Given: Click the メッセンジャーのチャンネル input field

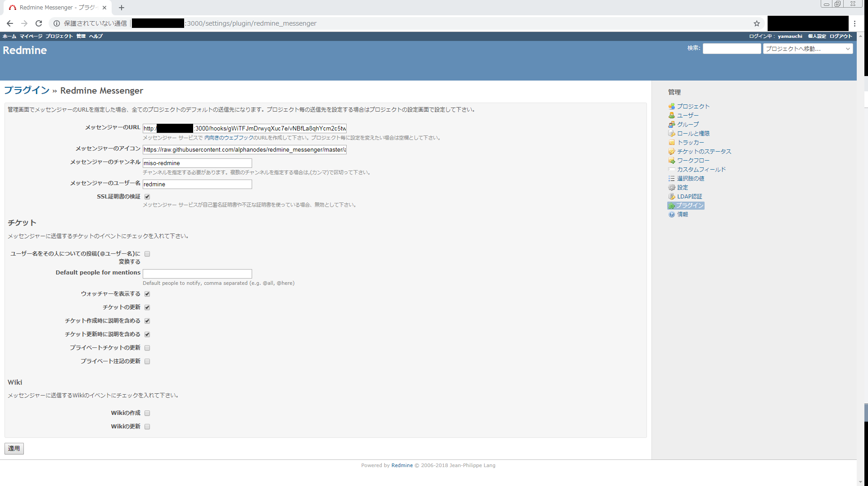Looking at the screenshot, I should (197, 163).
